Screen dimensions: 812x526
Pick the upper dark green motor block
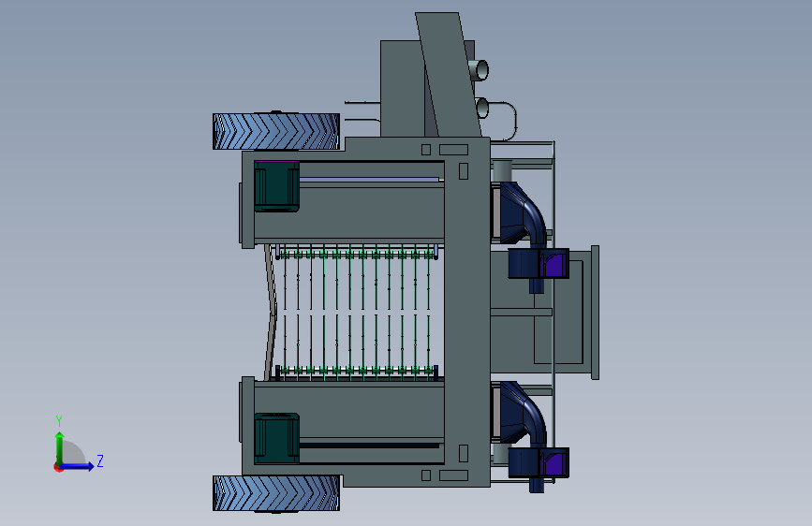click(x=276, y=186)
